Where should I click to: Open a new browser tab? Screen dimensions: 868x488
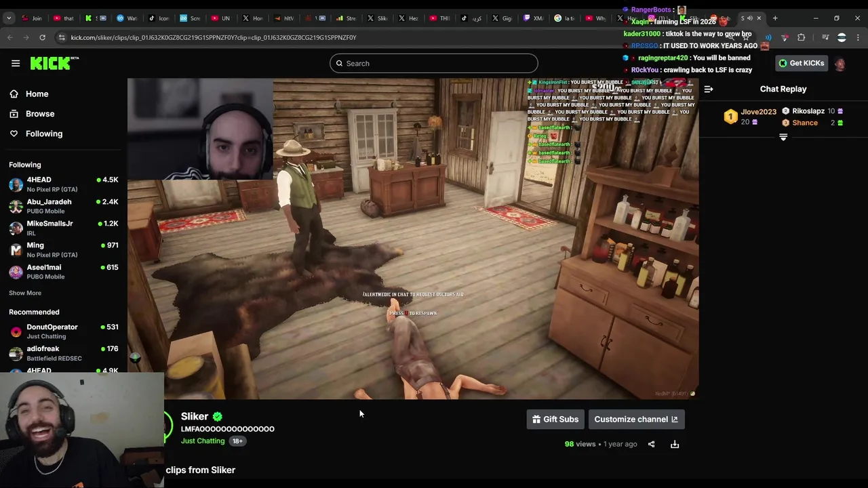775,18
